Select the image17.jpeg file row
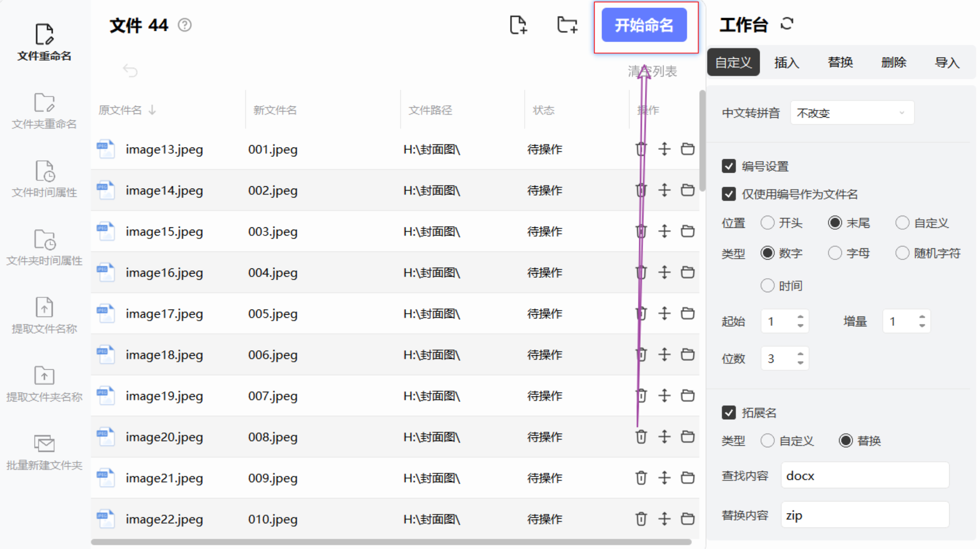This screenshot has height=549, width=980. 395,313
